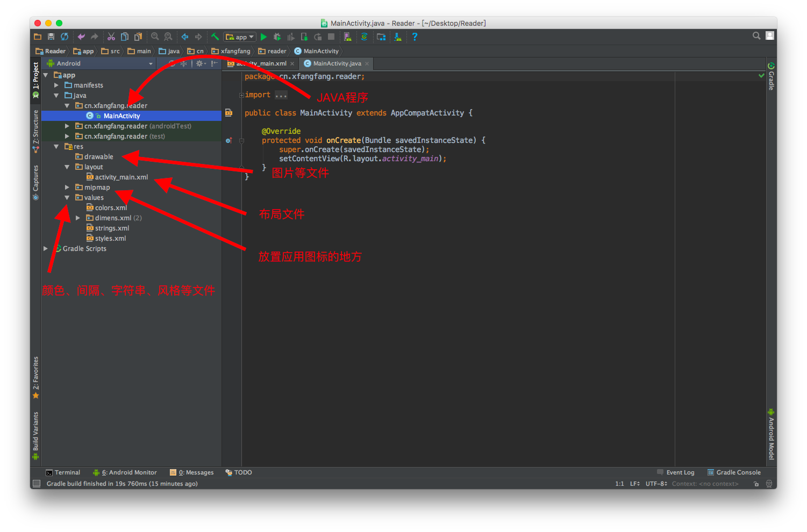807x532 pixels.
Task: Click the gutter icon beside the class declaration
Action: click(x=228, y=113)
